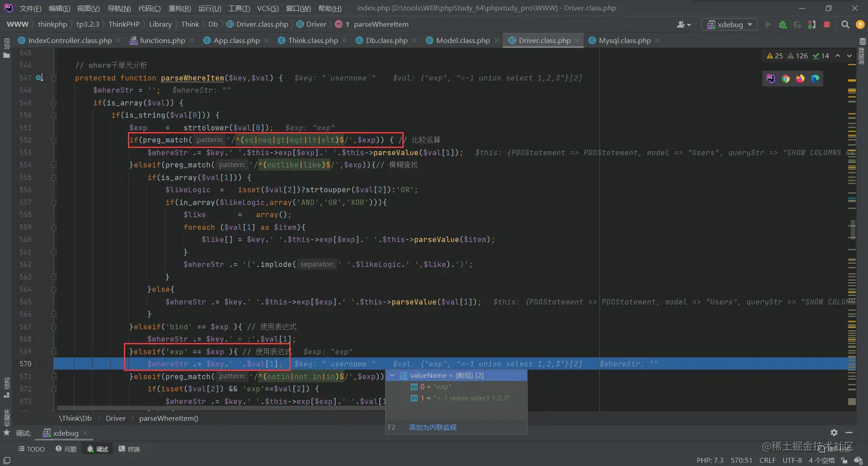
Task: Click the orange update arrow icon
Action: tap(859, 25)
